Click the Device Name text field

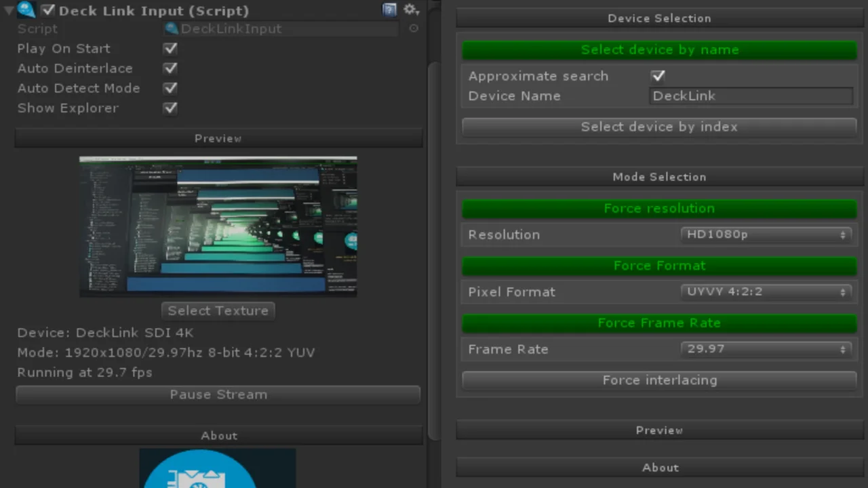pos(751,96)
